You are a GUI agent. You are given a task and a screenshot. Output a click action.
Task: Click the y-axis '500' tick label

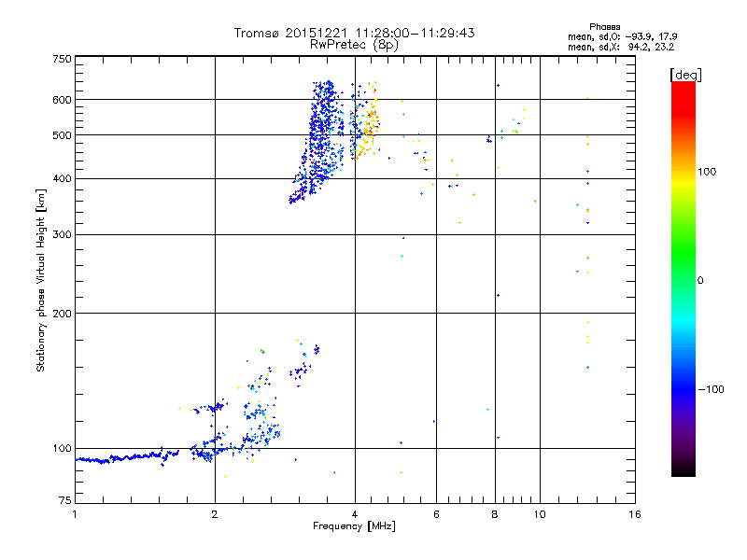[62, 135]
